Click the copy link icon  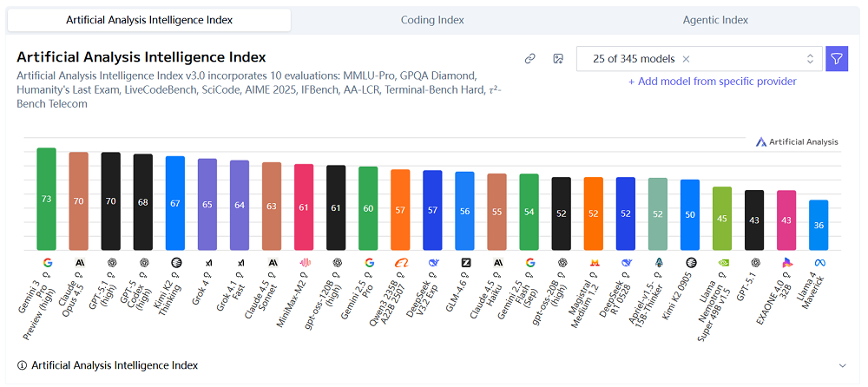(x=529, y=59)
